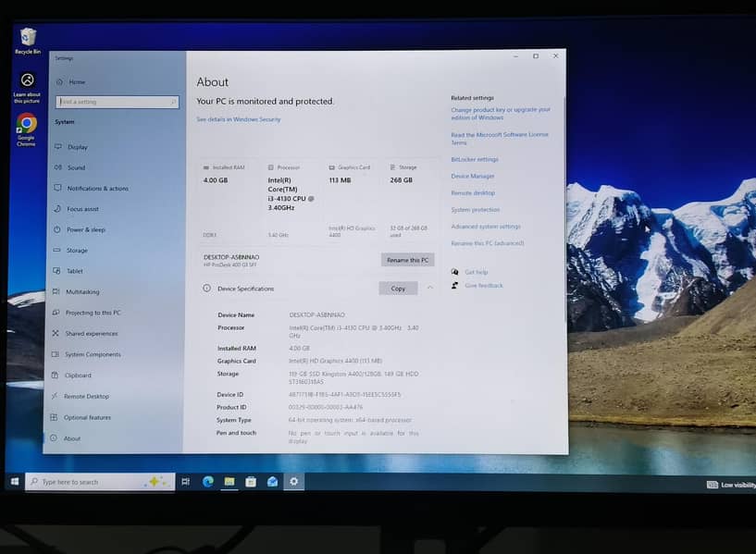The height and width of the screenshot is (554, 756).
Task: Copy the device specifications
Action: tap(398, 289)
